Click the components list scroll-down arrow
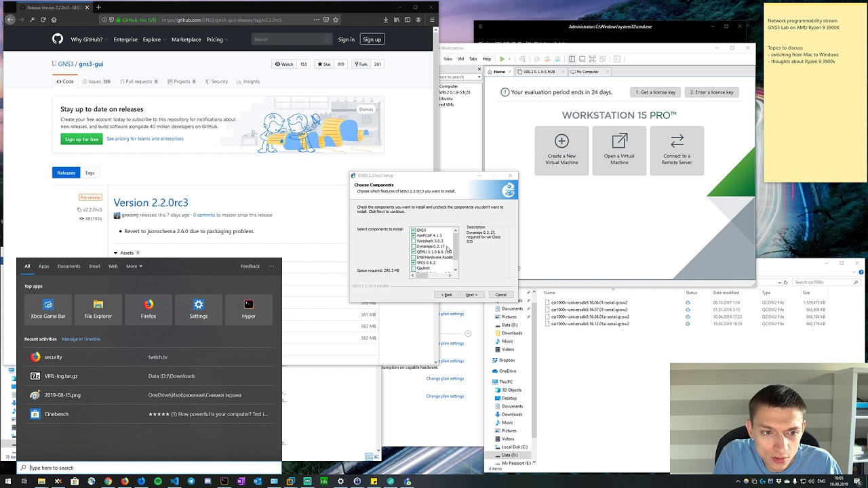868x488 pixels. [456, 270]
